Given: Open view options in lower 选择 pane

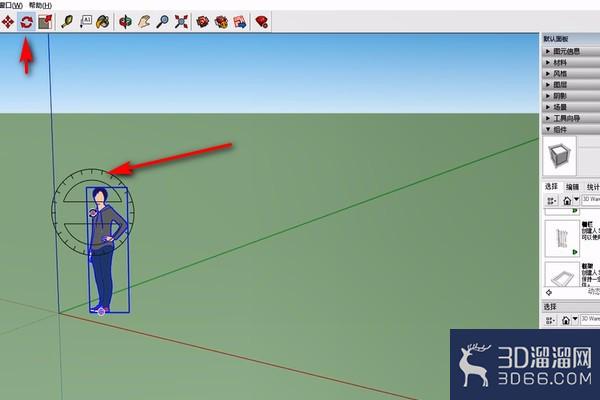Looking at the screenshot, I should [x=551, y=320].
